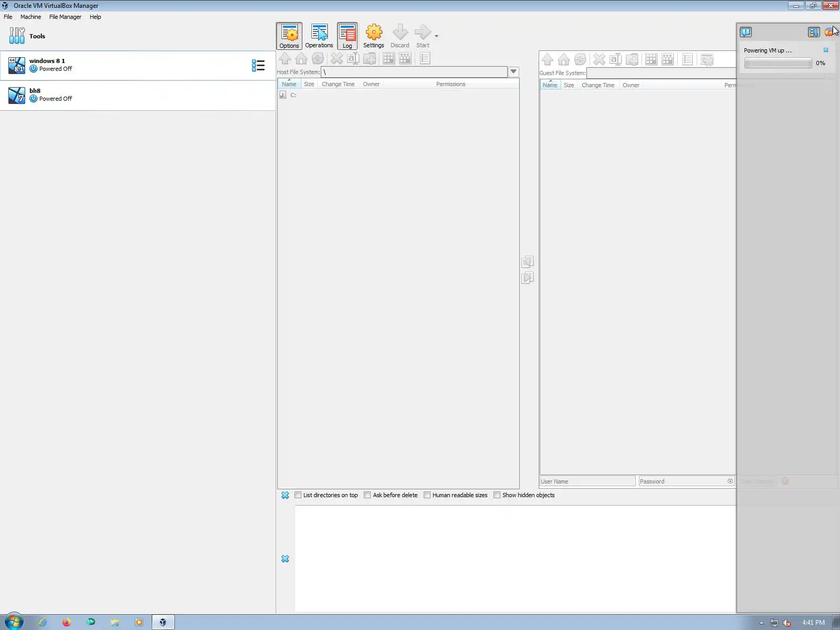Select the windows 8 1 virtual machine
This screenshot has height=630, width=840.
coord(138,66)
